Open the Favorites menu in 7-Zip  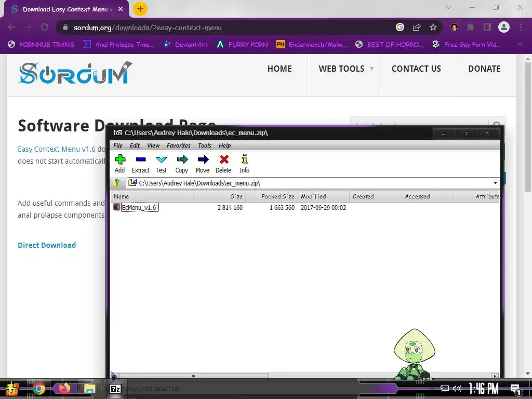pos(179,145)
